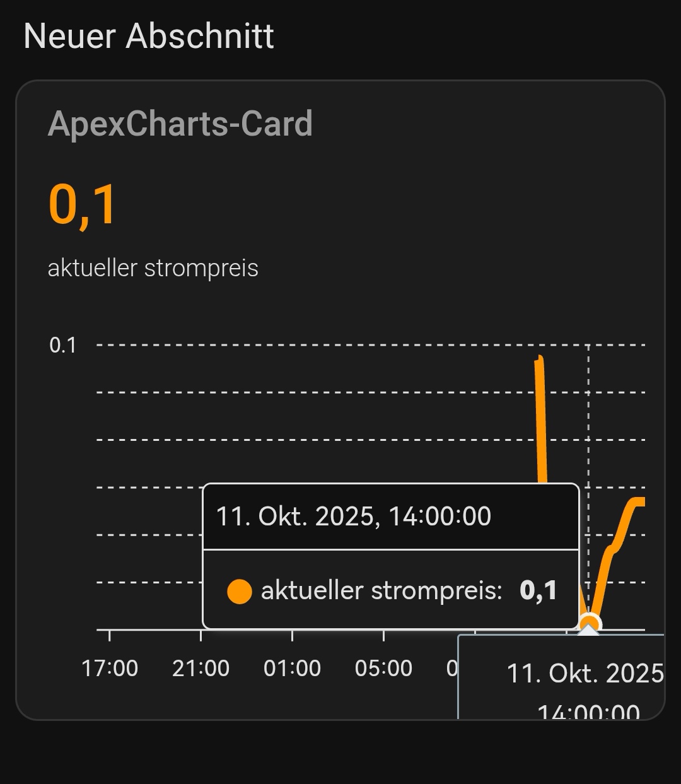The width and height of the screenshot is (681, 784).
Task: Click the 01:00 x-axis label
Action: click(292, 668)
